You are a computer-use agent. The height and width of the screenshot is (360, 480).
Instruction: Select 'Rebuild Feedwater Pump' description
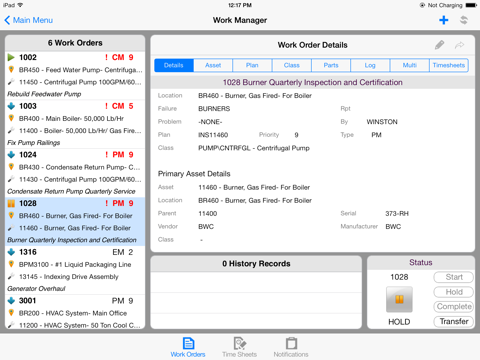click(x=44, y=94)
